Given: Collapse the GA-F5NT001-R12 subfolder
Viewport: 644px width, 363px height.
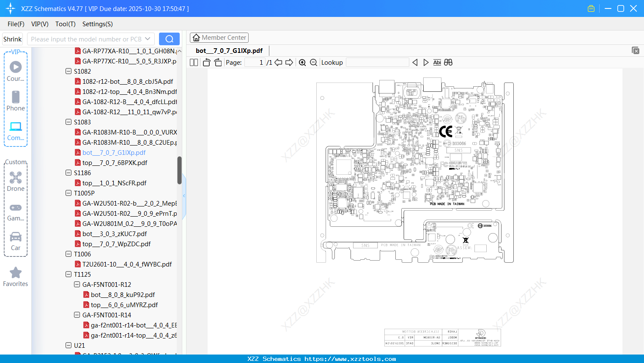Looking at the screenshot, I should click(x=77, y=284).
